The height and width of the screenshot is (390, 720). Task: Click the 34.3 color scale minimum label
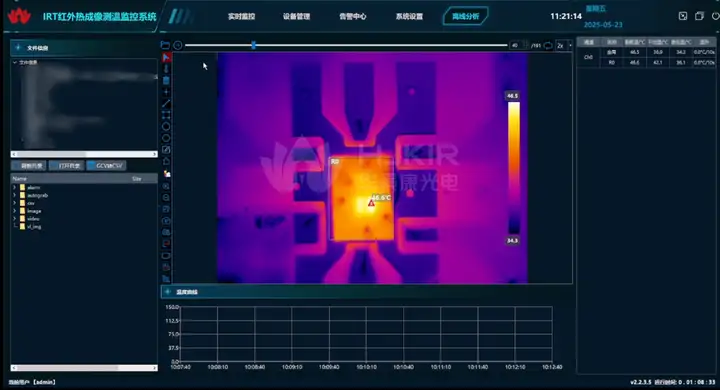pos(512,240)
